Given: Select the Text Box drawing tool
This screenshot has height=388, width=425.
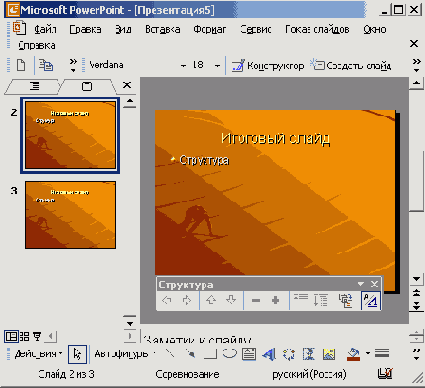Looking at the screenshot, I should [x=249, y=354].
